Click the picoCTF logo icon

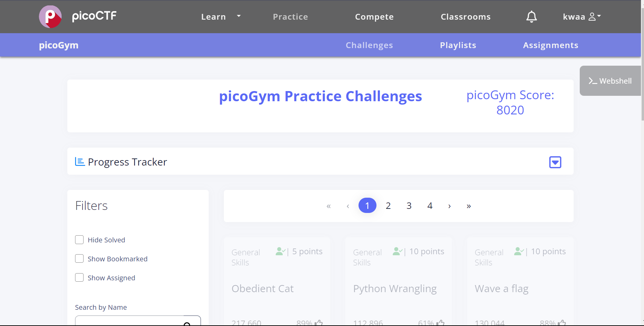[50, 17]
